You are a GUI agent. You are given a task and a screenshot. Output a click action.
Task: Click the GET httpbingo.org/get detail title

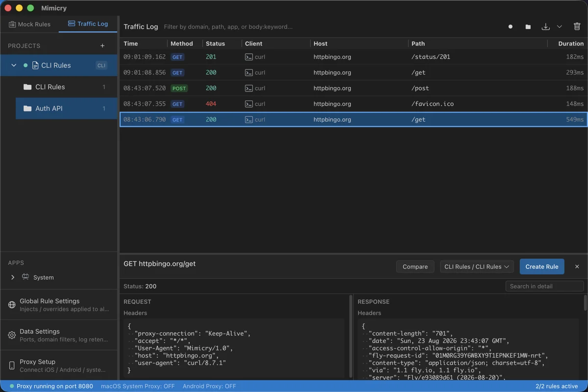(159, 264)
